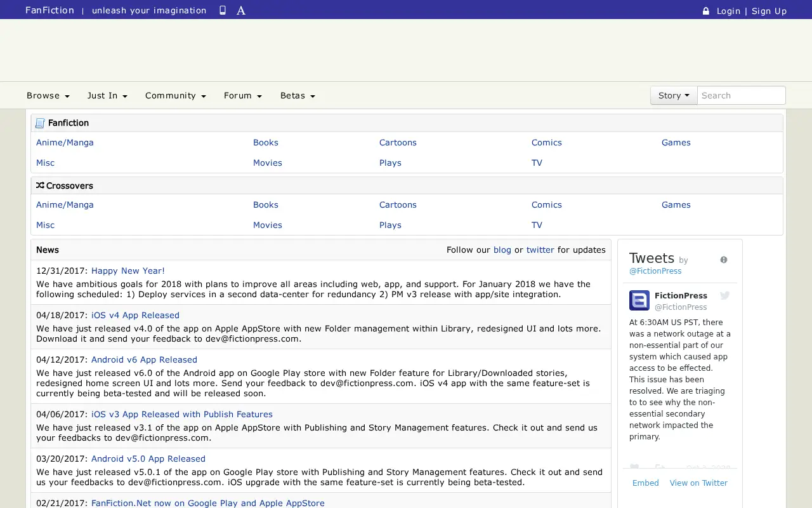The width and height of the screenshot is (812, 508).
Task: Open iOS v3 App Released with Publish Features
Action: pos(182,414)
